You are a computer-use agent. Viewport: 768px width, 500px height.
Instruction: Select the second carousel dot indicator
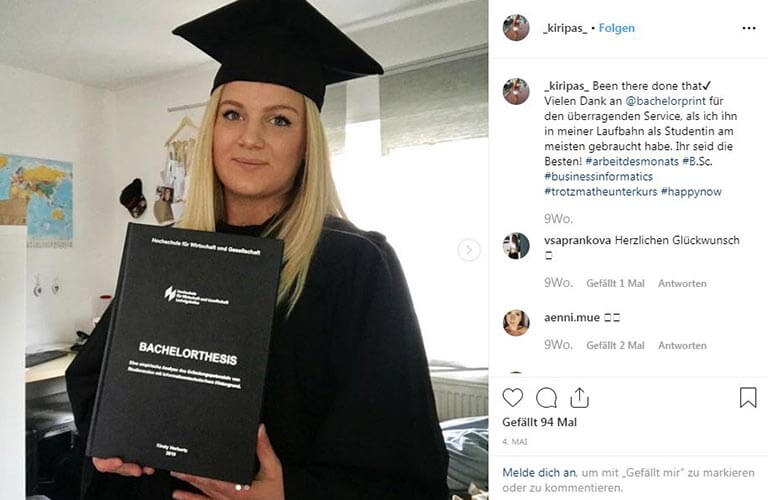(246, 487)
